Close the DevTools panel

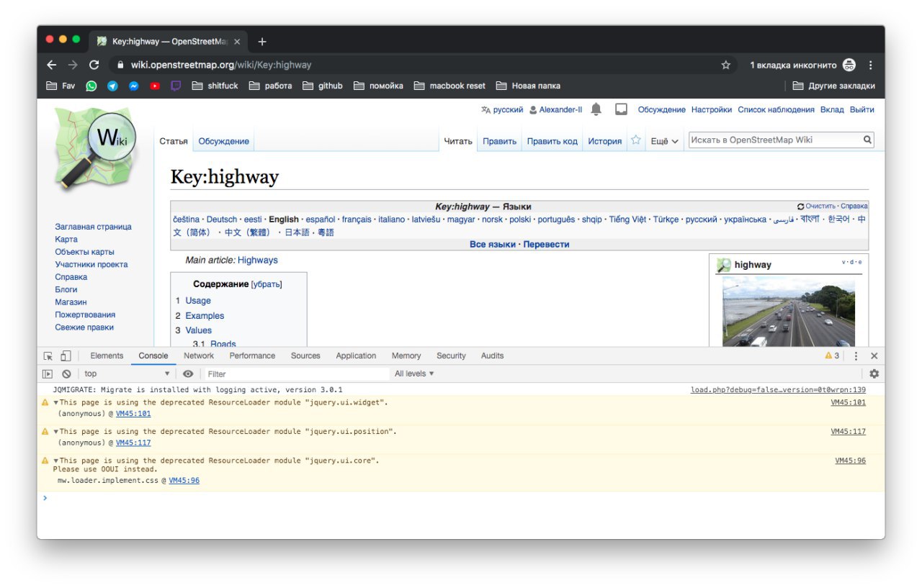point(874,356)
